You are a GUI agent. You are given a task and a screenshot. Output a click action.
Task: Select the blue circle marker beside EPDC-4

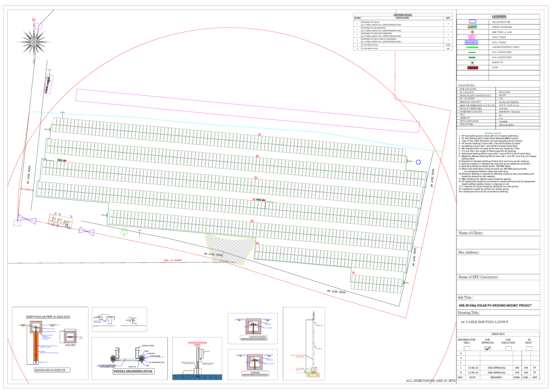pos(418,162)
